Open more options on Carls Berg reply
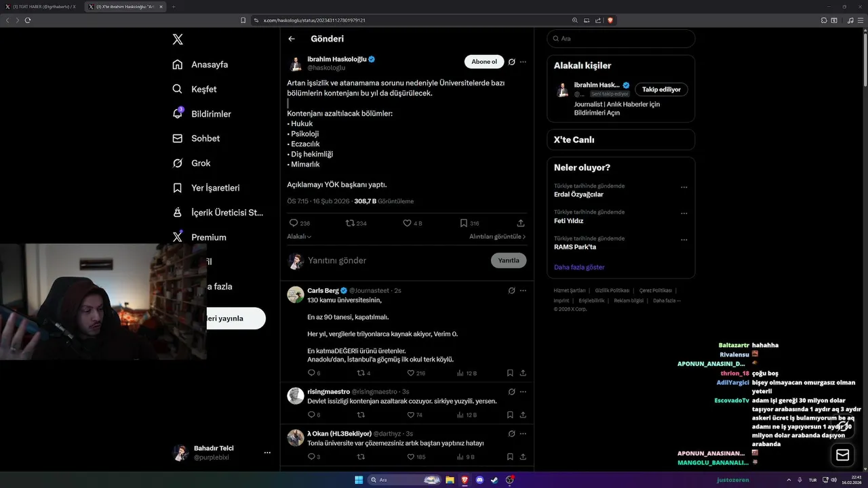The width and height of the screenshot is (868, 488). [x=523, y=290]
